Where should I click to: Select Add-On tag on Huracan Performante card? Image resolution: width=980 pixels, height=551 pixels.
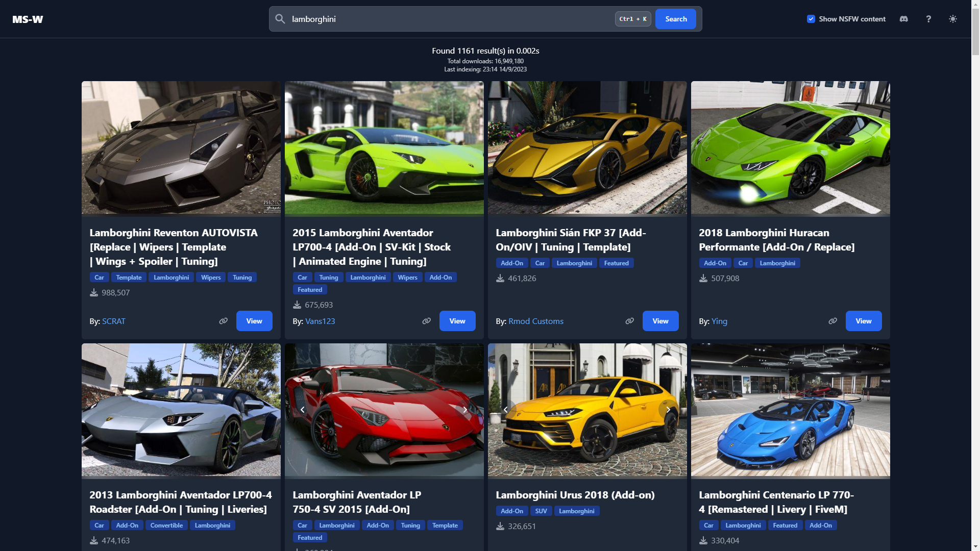click(x=715, y=263)
